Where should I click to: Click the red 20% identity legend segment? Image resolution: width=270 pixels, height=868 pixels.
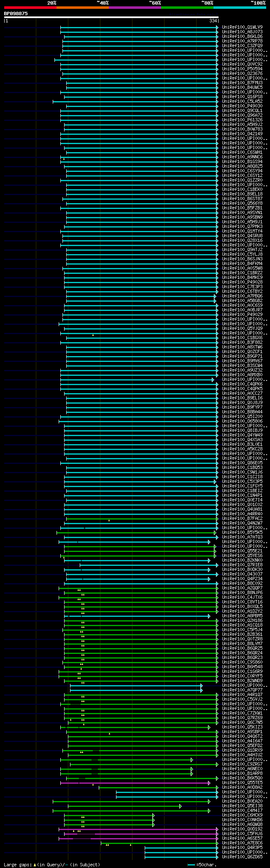(30, 8)
